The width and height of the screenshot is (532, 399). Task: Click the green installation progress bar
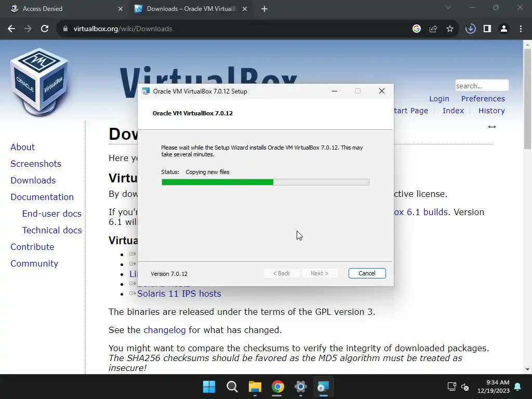265,182
